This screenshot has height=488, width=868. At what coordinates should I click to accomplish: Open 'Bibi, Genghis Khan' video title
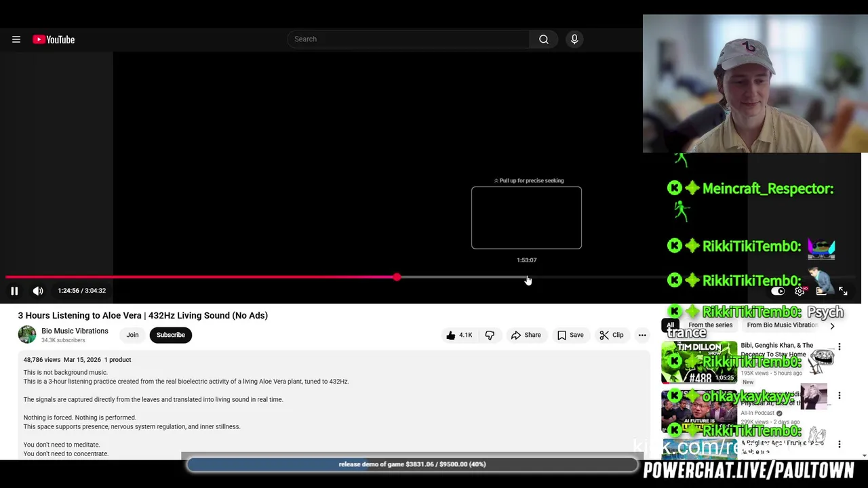click(777, 350)
